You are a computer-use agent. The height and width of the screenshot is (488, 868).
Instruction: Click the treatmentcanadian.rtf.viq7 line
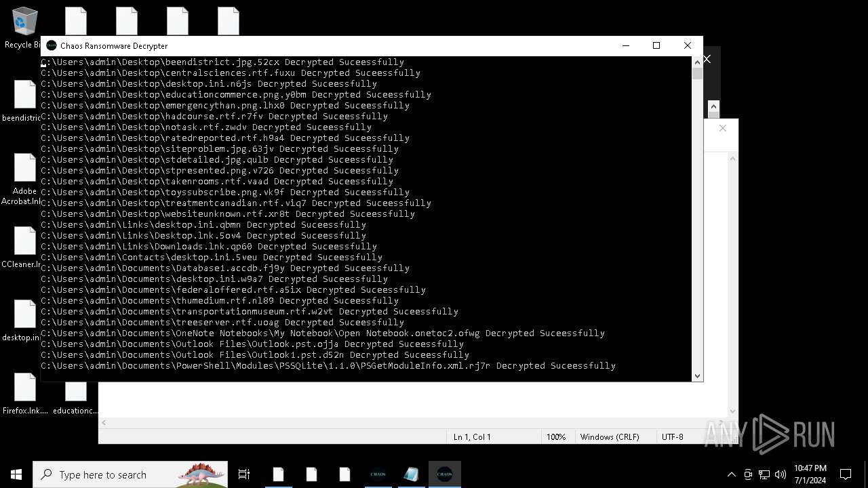(x=236, y=203)
